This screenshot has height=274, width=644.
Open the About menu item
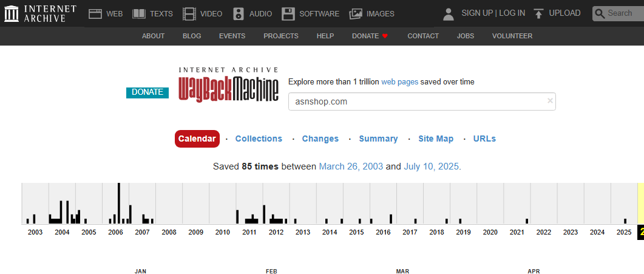(x=153, y=36)
